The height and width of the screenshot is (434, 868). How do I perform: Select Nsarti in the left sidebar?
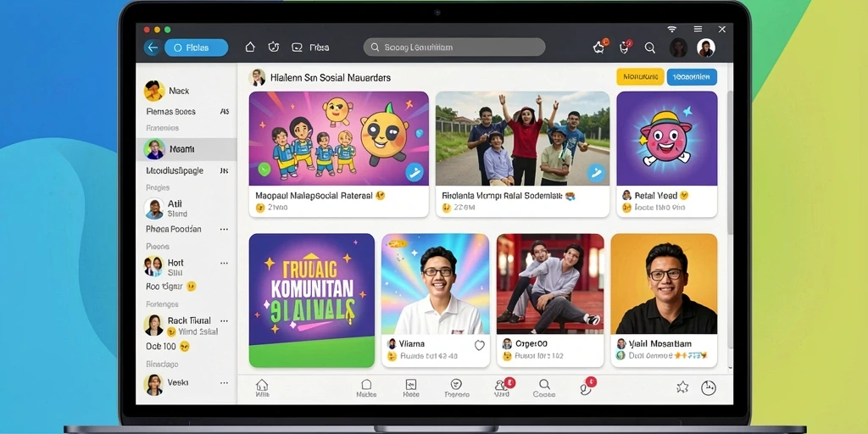186,149
